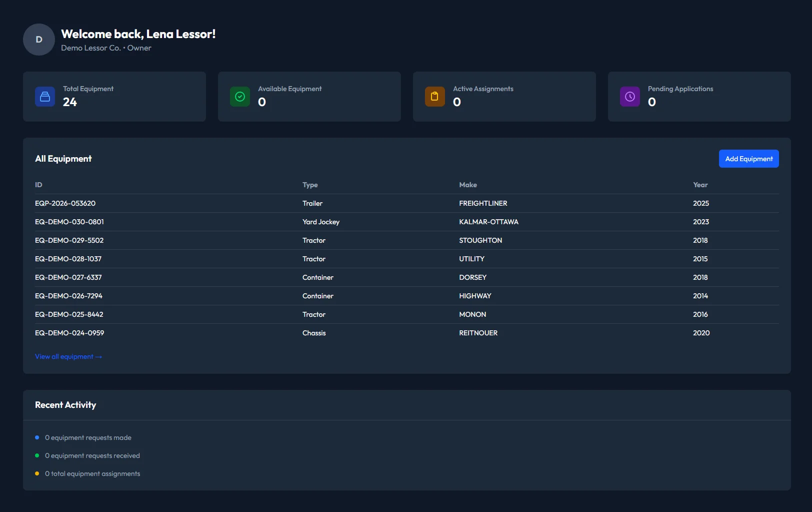
Task: Click the Make column header
Action: [x=468, y=185]
